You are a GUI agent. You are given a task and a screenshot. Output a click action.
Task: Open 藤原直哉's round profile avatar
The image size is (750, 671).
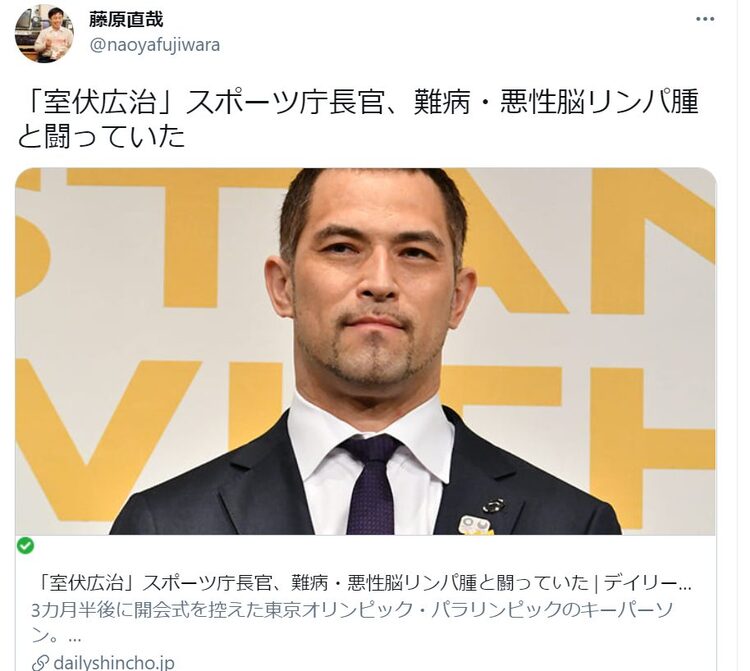(44, 33)
